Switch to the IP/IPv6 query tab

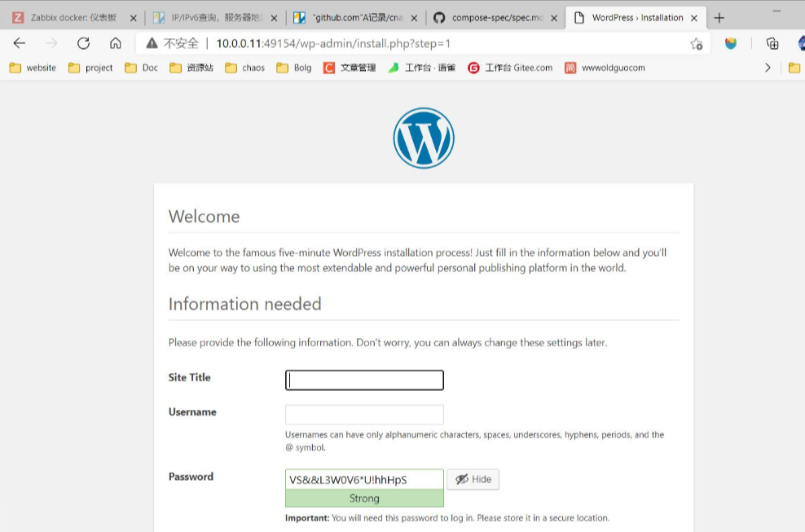(x=216, y=18)
